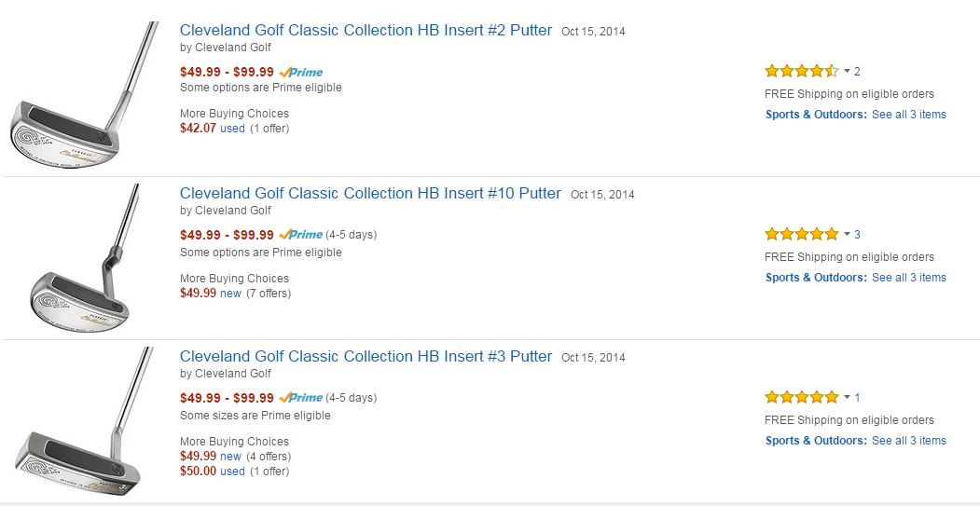This screenshot has height=506, width=980.
Task: Click '2' review count for #2 Putter
Action: coord(857,72)
